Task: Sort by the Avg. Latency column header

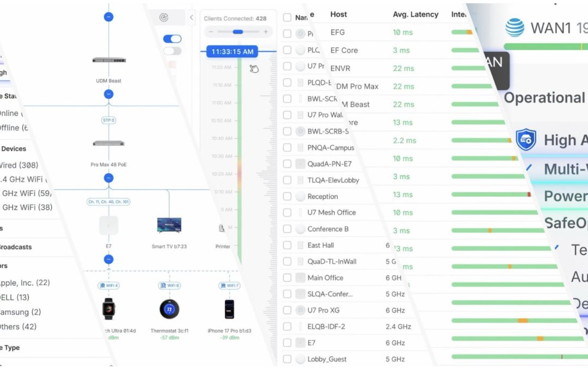Action: 415,14
